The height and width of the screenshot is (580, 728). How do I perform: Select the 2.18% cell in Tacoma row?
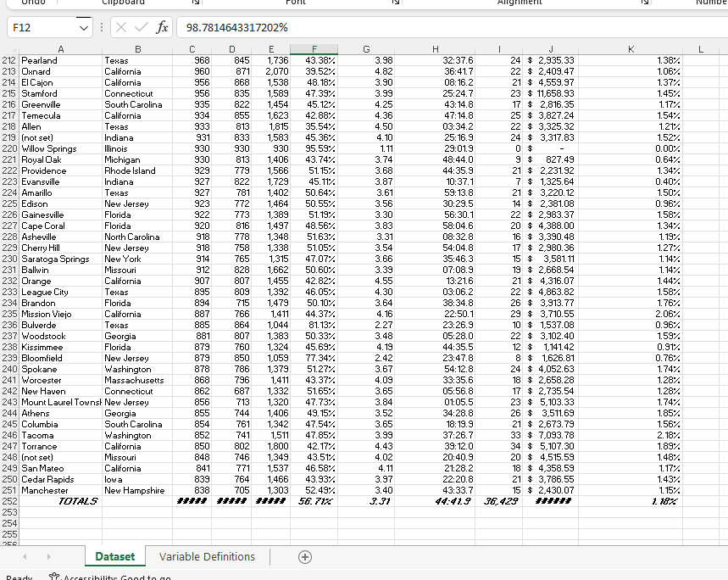point(631,435)
